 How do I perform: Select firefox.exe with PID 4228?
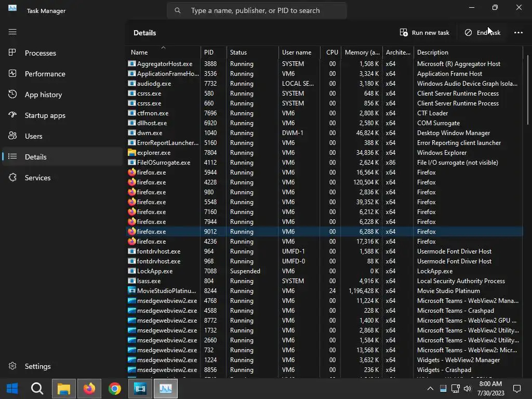point(324,182)
